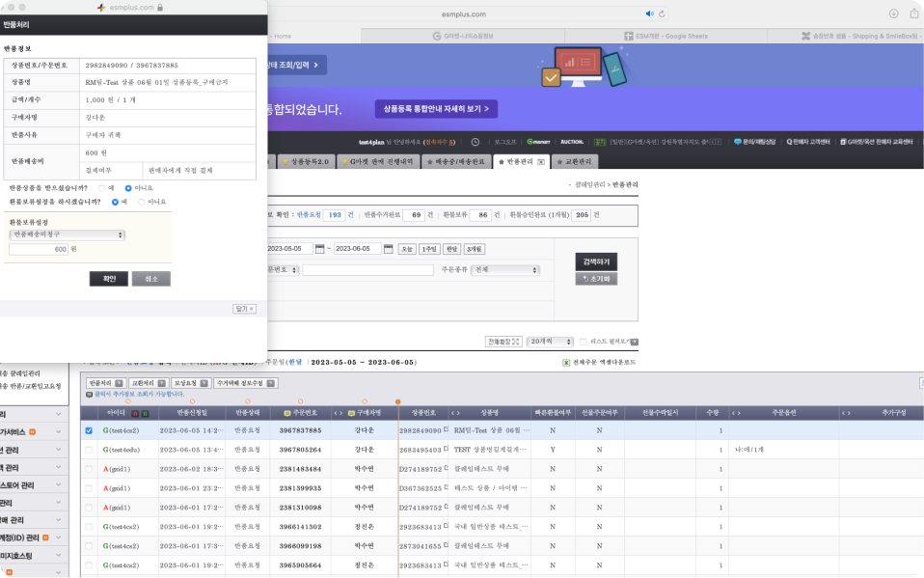Click the 검색하기 search button

pyautogui.click(x=596, y=262)
